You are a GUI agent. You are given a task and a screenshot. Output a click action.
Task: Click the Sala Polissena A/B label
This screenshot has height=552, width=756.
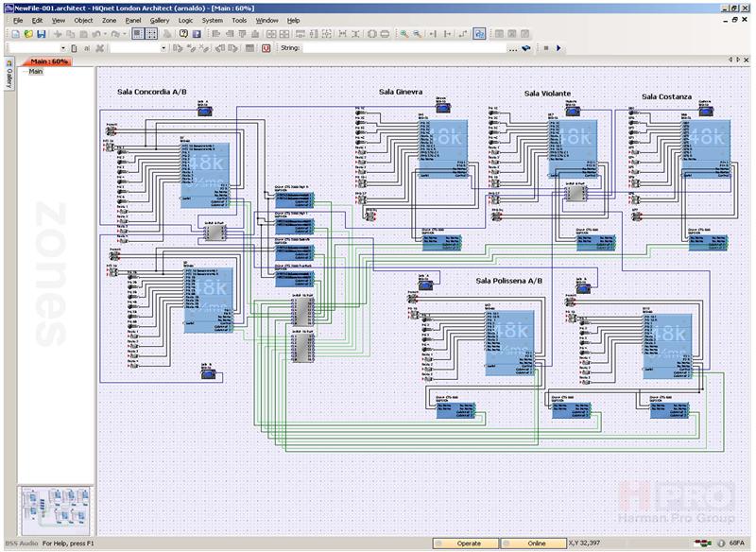(x=508, y=281)
